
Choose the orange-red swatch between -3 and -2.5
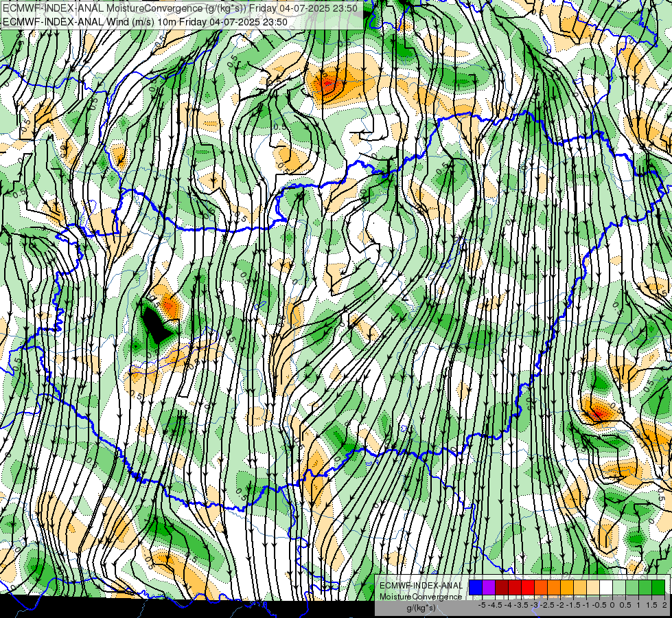click(541, 588)
